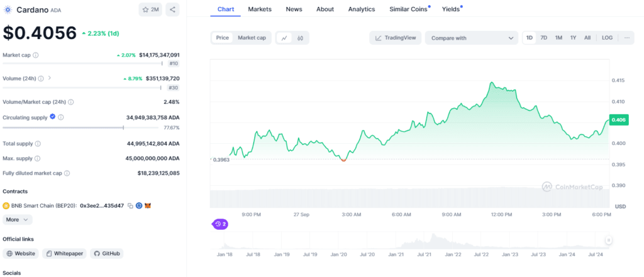Viewport: 644px width, 277px height.
Task: Open the Markets tab
Action: pos(260,9)
